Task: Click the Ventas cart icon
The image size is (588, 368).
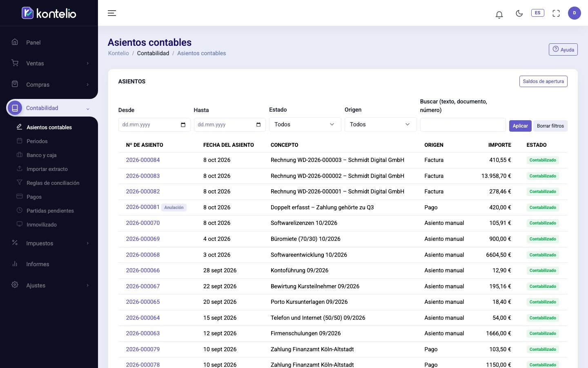Action: [15, 63]
